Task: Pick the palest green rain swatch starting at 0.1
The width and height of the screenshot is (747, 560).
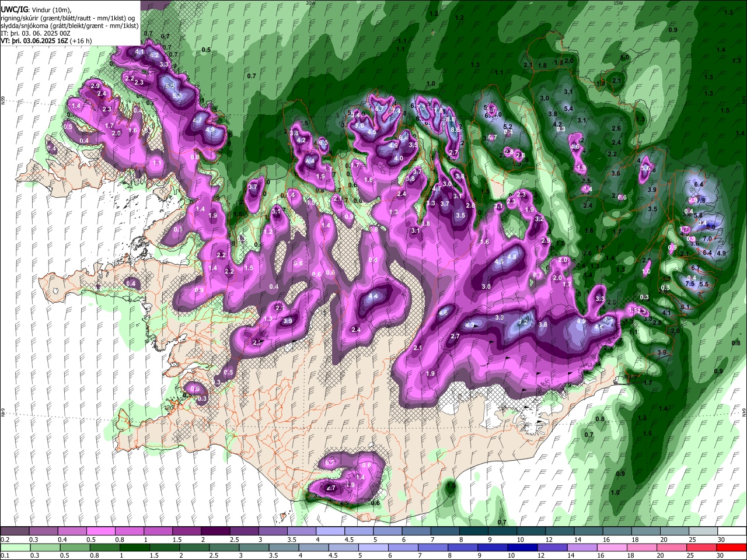Action: (15, 547)
